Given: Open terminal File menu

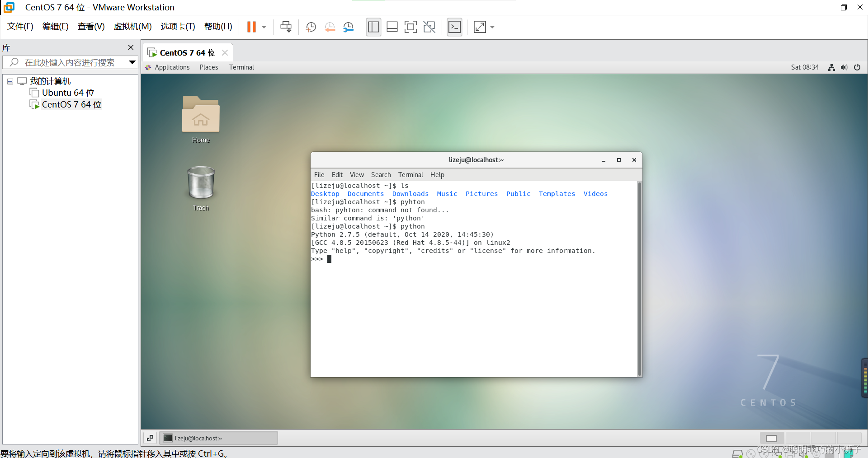Looking at the screenshot, I should click(x=319, y=175).
